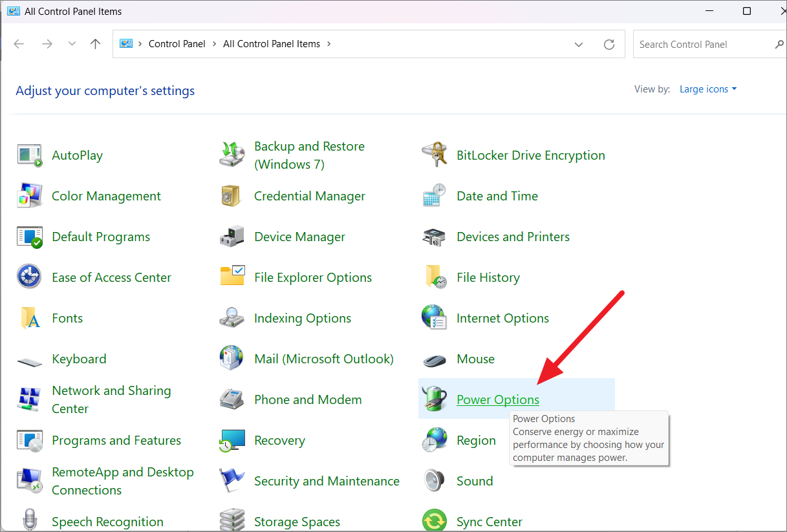This screenshot has height=532, width=787.
Task: Minimize the Control Panel window
Action: [x=709, y=11]
